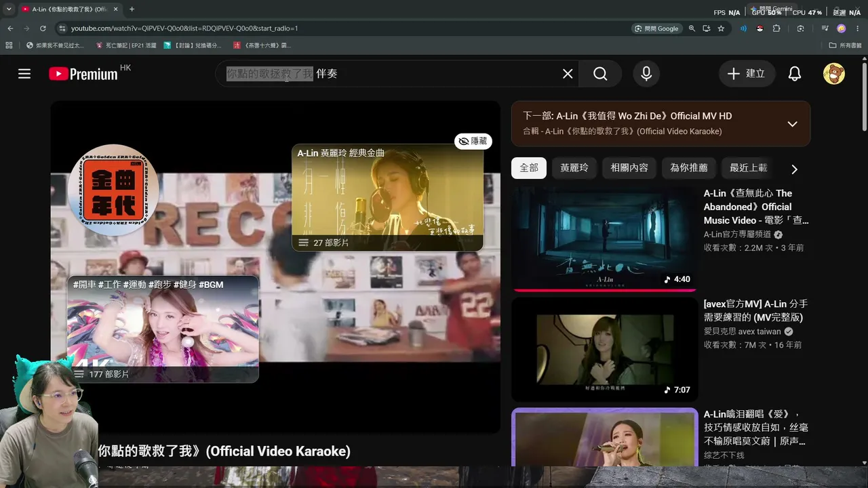Click the YouTube URL in the address bar
Image resolution: width=868 pixels, height=488 pixels.
tap(184, 28)
